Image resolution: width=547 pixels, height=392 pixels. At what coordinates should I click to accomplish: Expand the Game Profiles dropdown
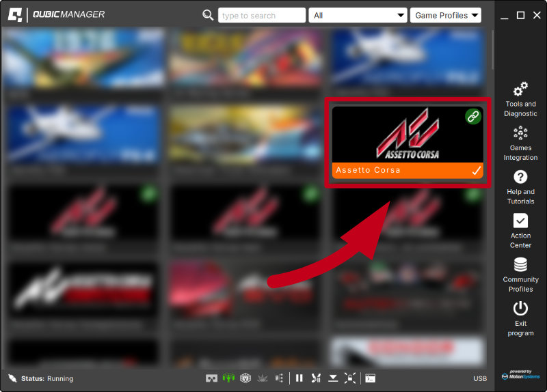(446, 15)
